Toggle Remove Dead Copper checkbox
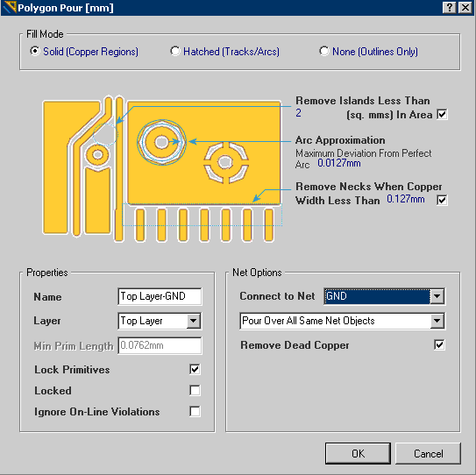The width and height of the screenshot is (476, 475). tap(439, 344)
